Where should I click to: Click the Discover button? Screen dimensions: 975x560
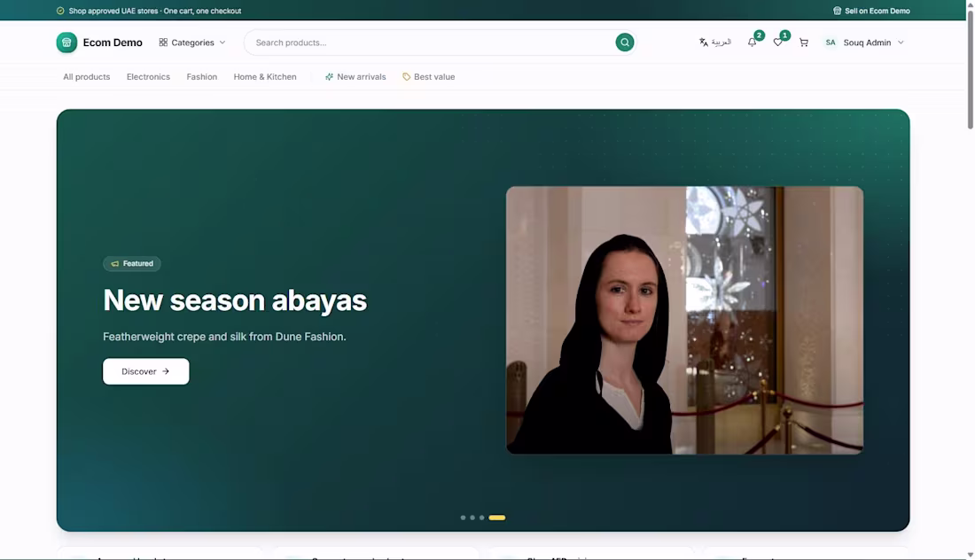[146, 371]
